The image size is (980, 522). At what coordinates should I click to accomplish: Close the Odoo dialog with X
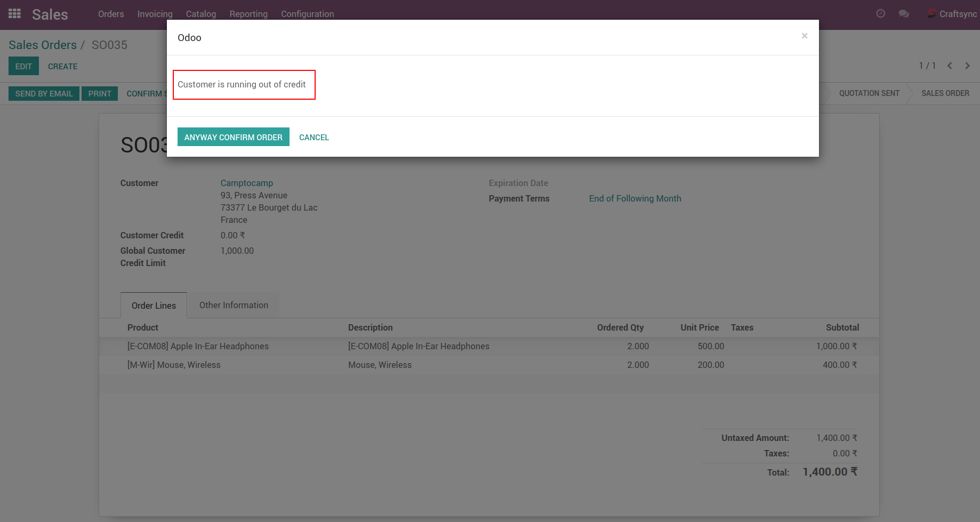804,36
